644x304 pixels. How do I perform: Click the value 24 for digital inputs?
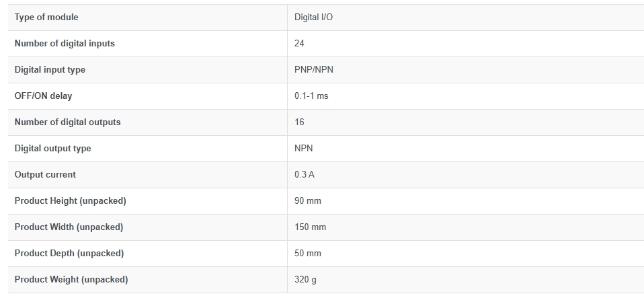299,44
